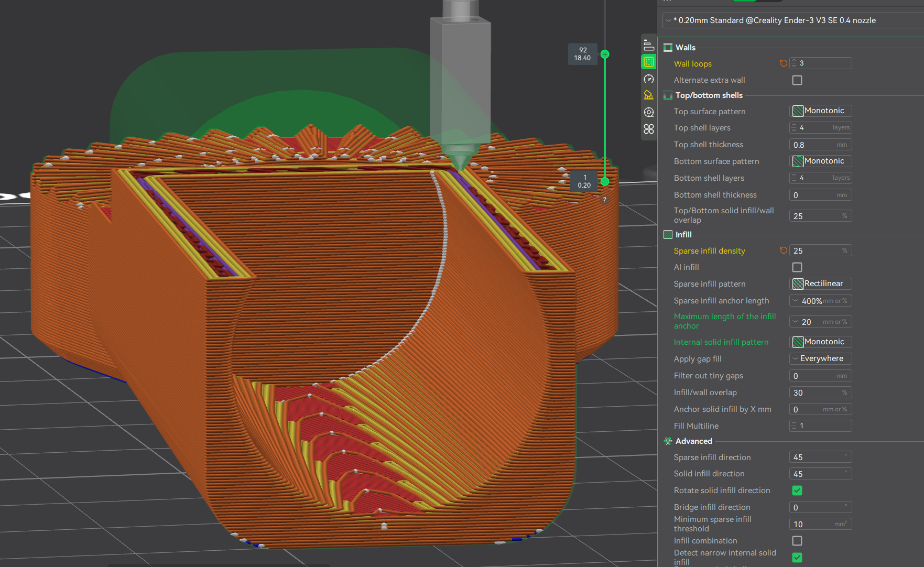
Task: Open the Sparse infill pattern dropdown
Action: (820, 284)
